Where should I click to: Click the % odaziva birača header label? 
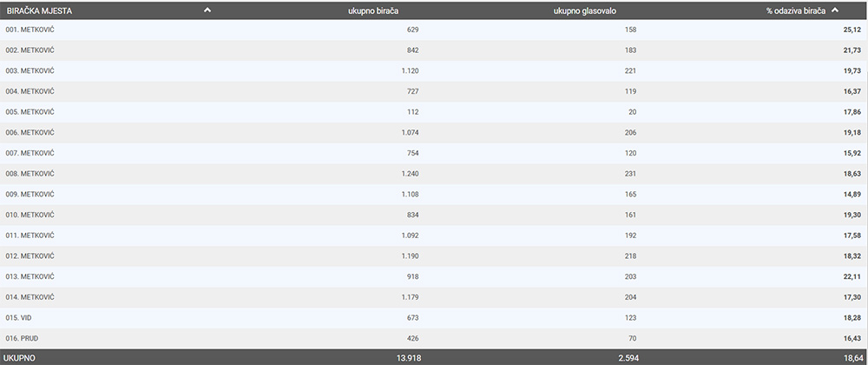795,10
